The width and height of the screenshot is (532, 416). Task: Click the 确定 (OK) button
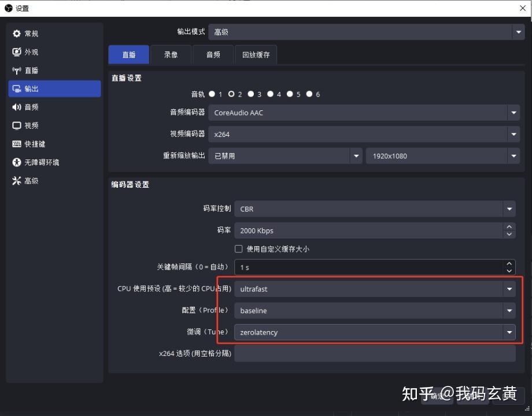437,396
